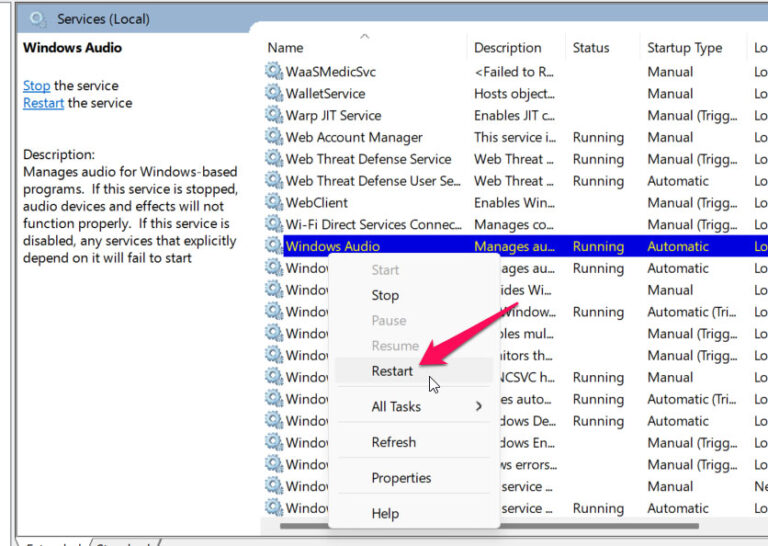This screenshot has height=546, width=768.
Task: Select the WalletService row name
Action: pyautogui.click(x=325, y=94)
